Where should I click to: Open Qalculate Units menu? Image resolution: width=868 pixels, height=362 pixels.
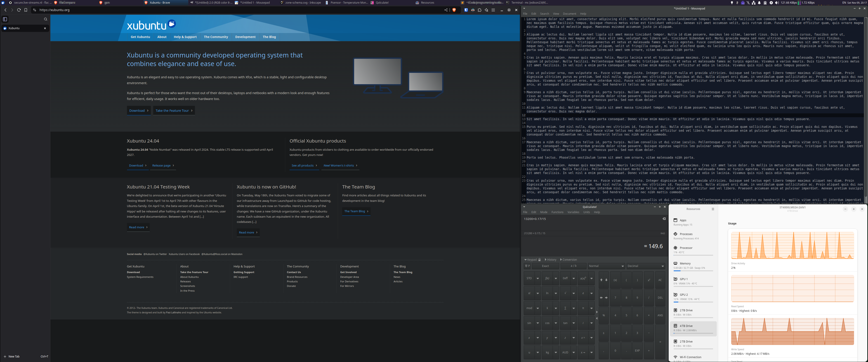[x=586, y=212]
